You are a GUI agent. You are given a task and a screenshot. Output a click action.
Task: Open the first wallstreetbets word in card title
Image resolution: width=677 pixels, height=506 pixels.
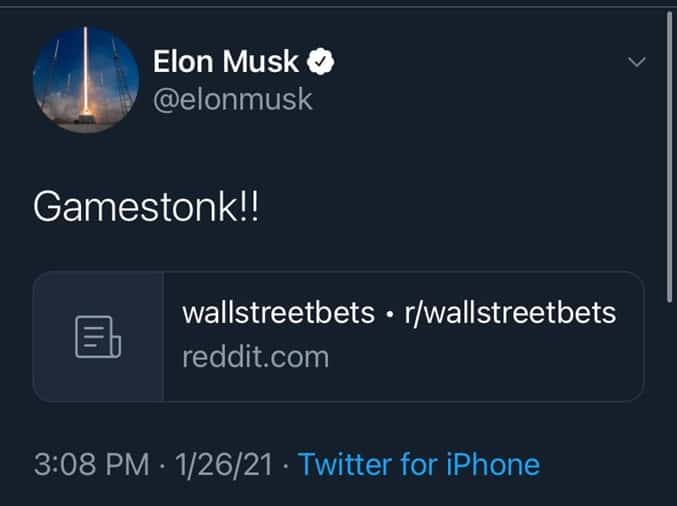click(x=269, y=314)
